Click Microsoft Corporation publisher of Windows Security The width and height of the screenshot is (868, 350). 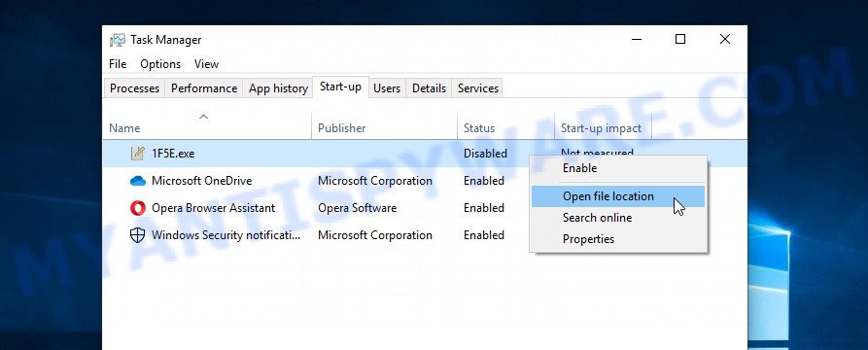pyautogui.click(x=375, y=235)
